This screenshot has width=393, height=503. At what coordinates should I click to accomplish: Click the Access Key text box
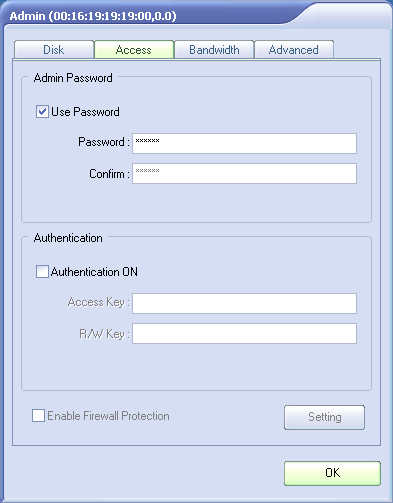pos(244,303)
